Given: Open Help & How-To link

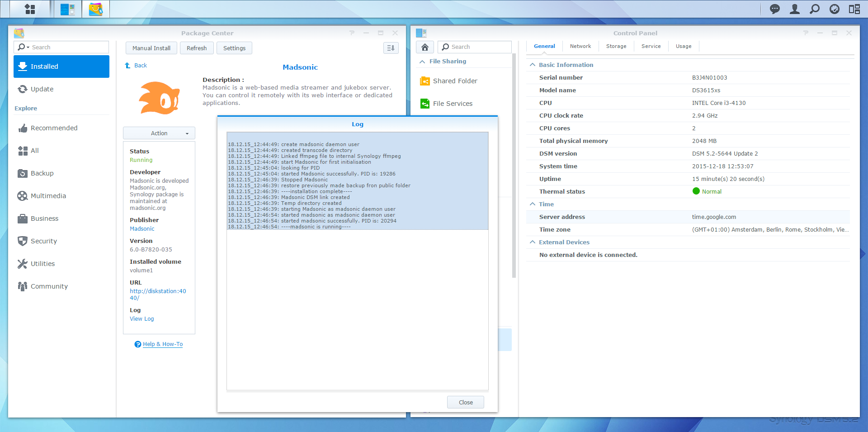Looking at the screenshot, I should [163, 344].
